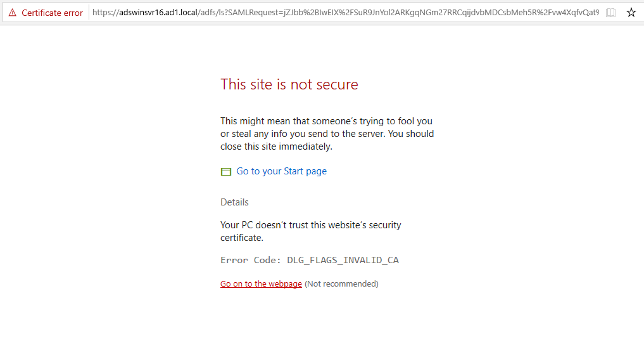Select the address bar URL field

(x=345, y=12)
